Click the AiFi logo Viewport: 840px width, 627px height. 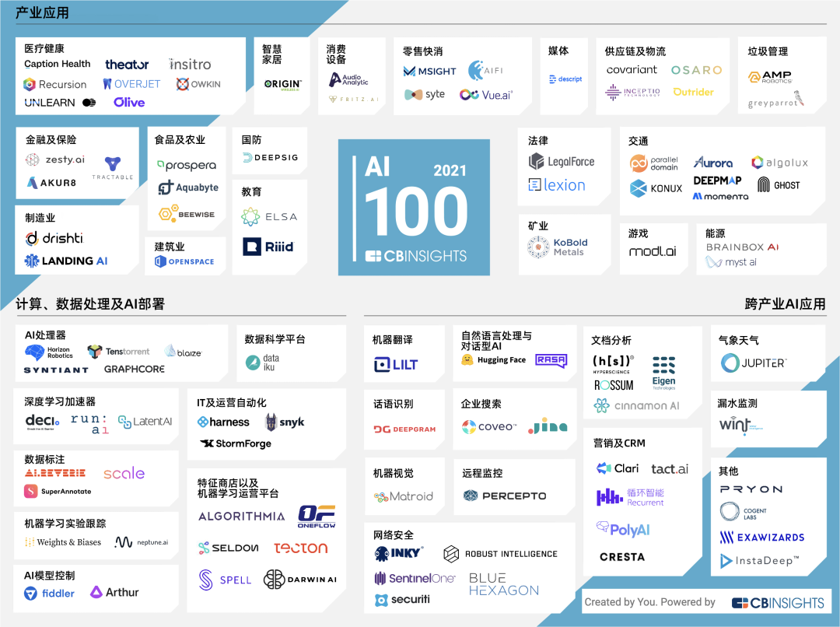click(485, 70)
